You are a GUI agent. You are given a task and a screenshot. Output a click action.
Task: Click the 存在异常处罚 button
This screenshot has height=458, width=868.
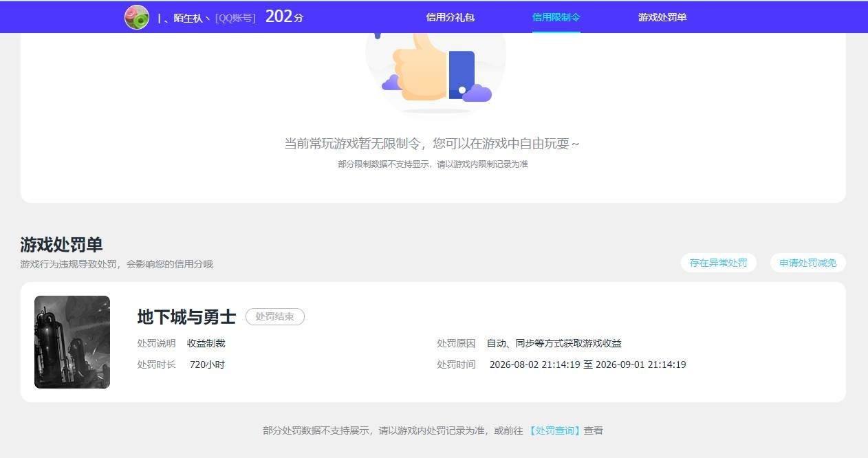pyautogui.click(x=719, y=263)
